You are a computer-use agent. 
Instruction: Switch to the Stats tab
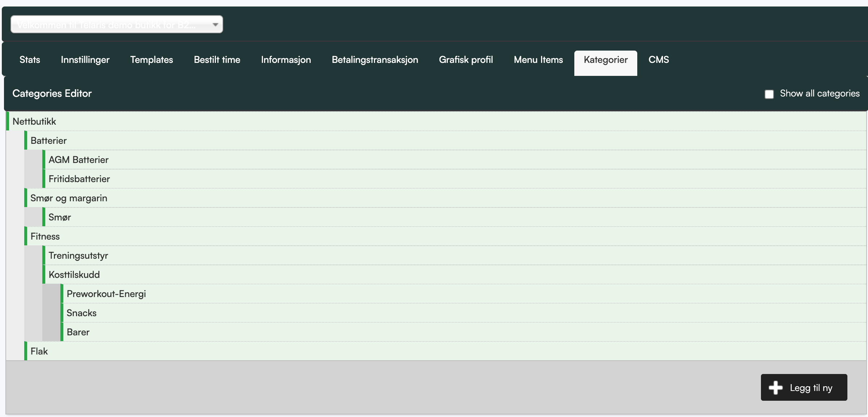[30, 60]
